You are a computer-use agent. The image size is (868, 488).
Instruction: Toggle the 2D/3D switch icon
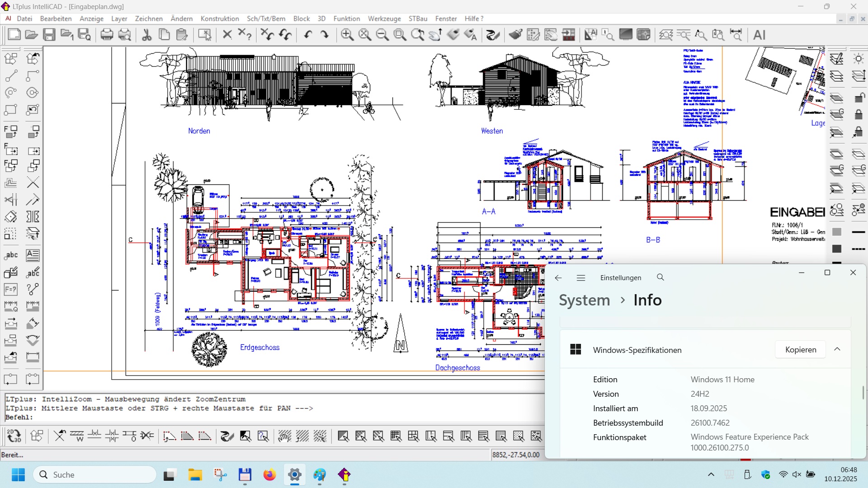(x=14, y=436)
